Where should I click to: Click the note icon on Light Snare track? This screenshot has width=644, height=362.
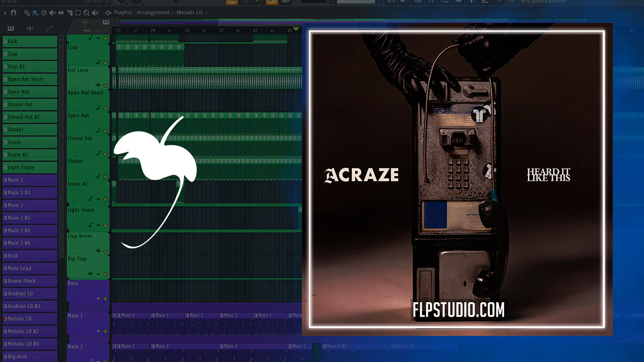(91, 224)
